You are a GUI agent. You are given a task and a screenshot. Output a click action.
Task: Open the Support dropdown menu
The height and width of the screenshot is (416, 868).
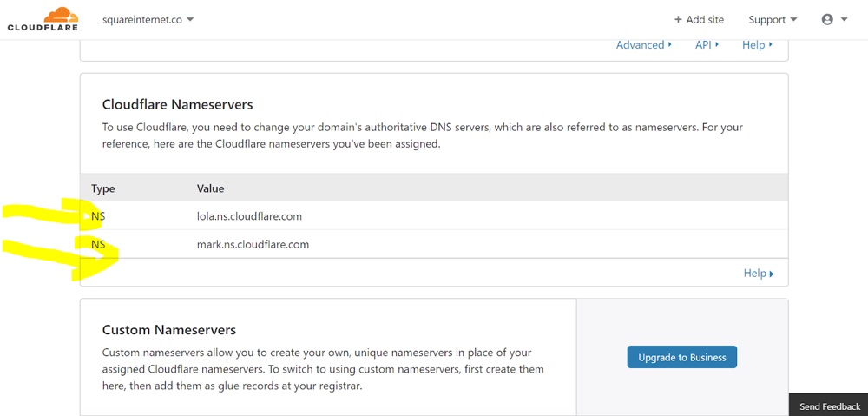click(773, 19)
